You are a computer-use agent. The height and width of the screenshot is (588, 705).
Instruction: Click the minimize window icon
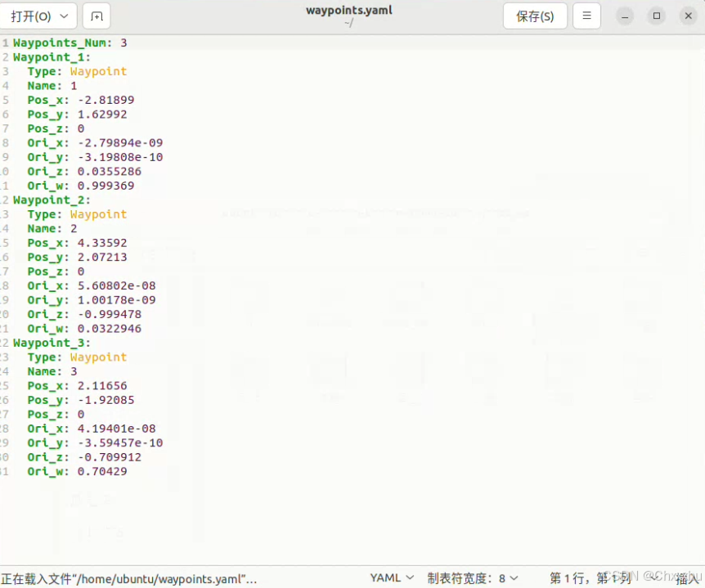pos(623,16)
